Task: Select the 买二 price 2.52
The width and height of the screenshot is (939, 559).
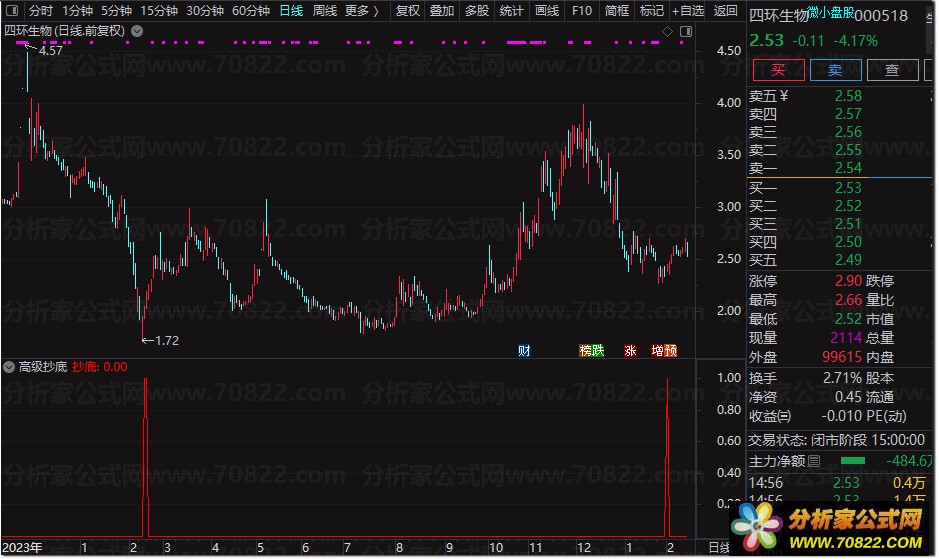Action: (849, 206)
